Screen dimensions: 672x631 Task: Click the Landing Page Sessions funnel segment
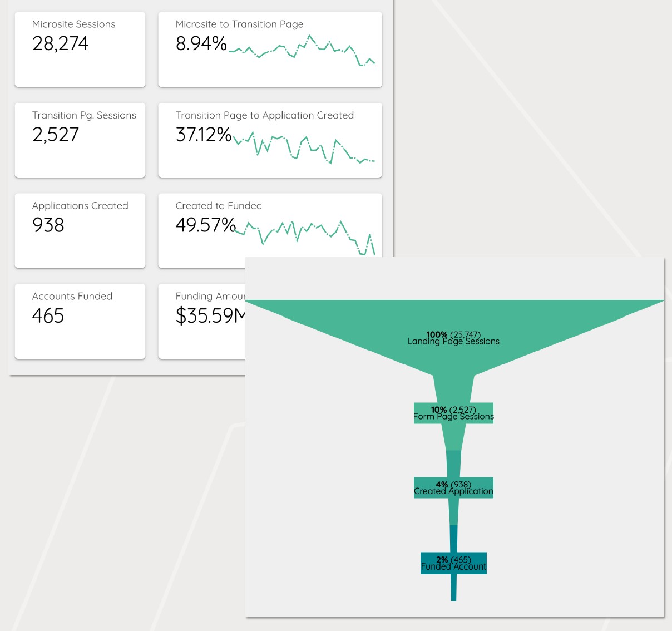click(453, 338)
